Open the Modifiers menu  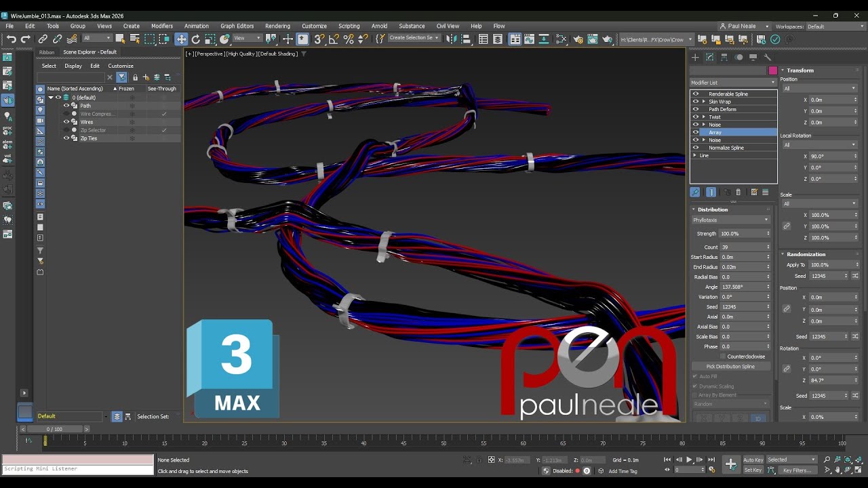pos(162,26)
